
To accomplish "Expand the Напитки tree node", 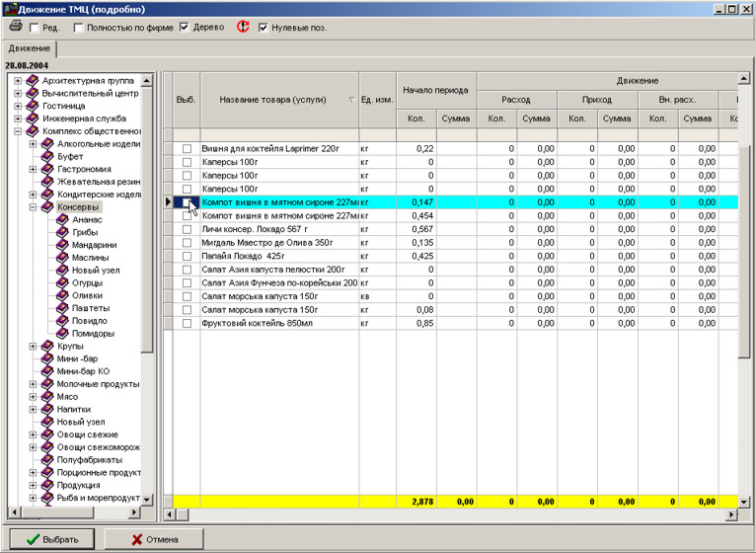I will click(33, 409).
